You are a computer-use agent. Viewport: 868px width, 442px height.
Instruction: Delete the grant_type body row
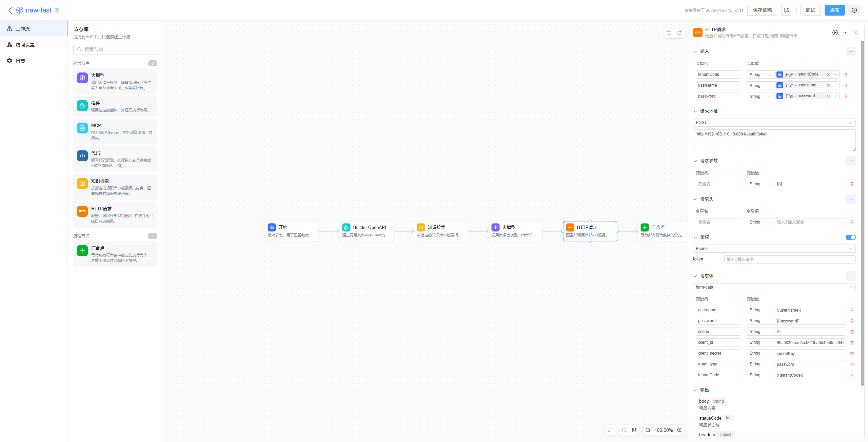852,364
